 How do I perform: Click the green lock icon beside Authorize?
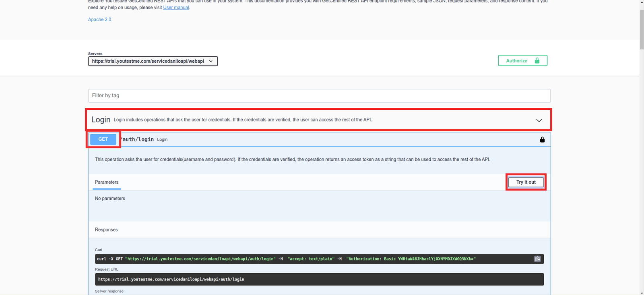click(537, 61)
